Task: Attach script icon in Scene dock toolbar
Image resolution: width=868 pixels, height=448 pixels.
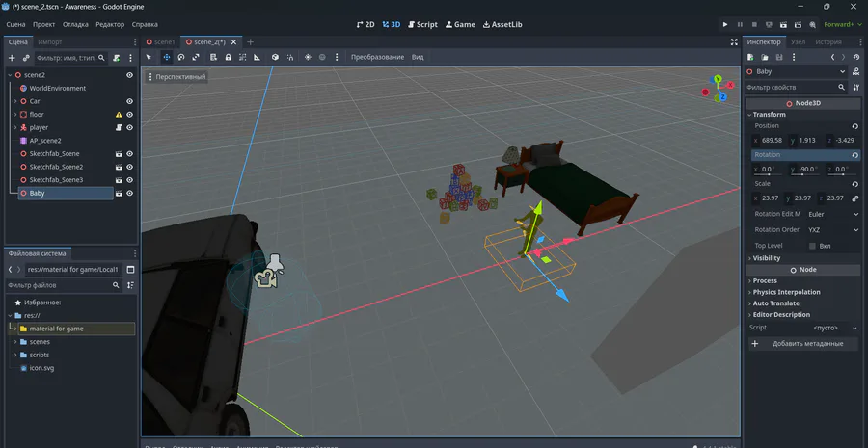Action: (x=117, y=58)
